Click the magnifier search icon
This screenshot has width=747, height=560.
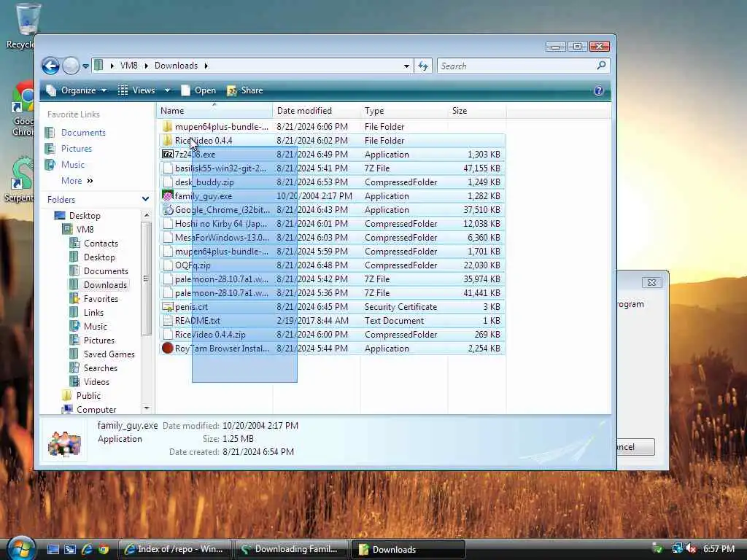click(x=601, y=65)
